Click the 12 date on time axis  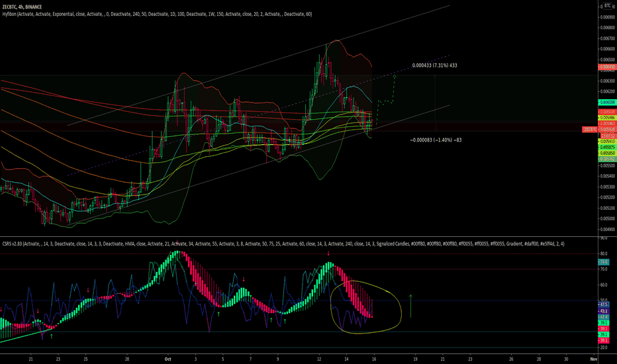click(319, 359)
